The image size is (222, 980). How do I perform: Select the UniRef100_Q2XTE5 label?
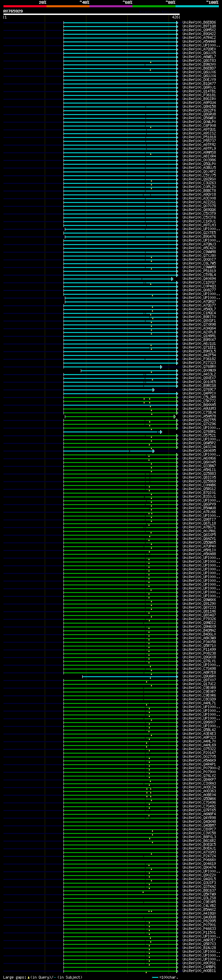coord(199,233)
